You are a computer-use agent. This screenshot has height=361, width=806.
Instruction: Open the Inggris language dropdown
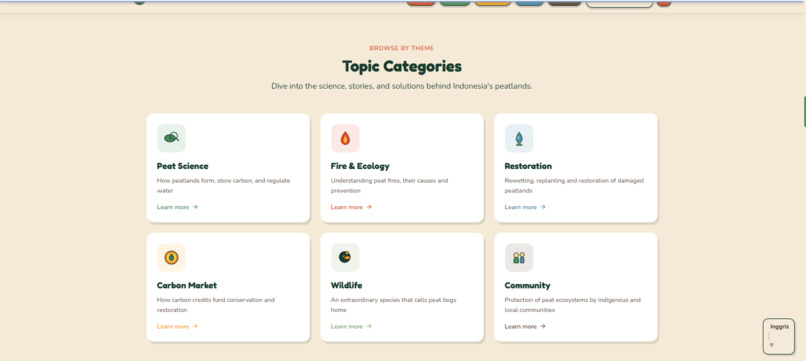(779, 336)
